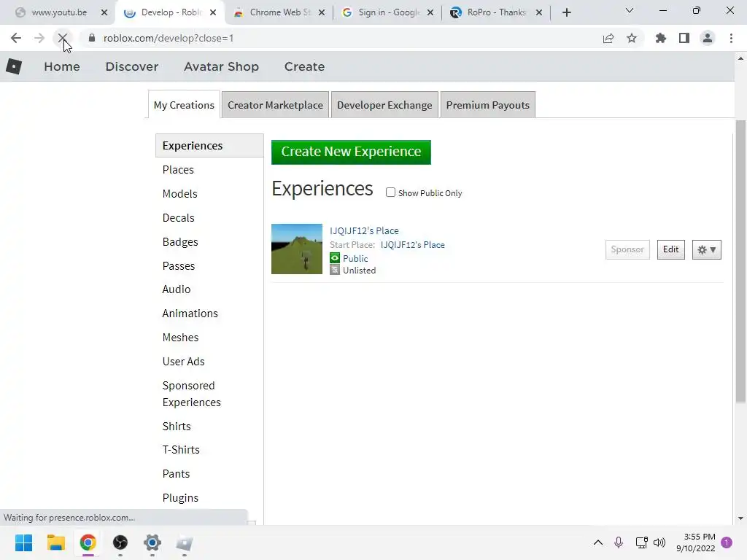Open Create in the Roblox navbar

coord(304,66)
